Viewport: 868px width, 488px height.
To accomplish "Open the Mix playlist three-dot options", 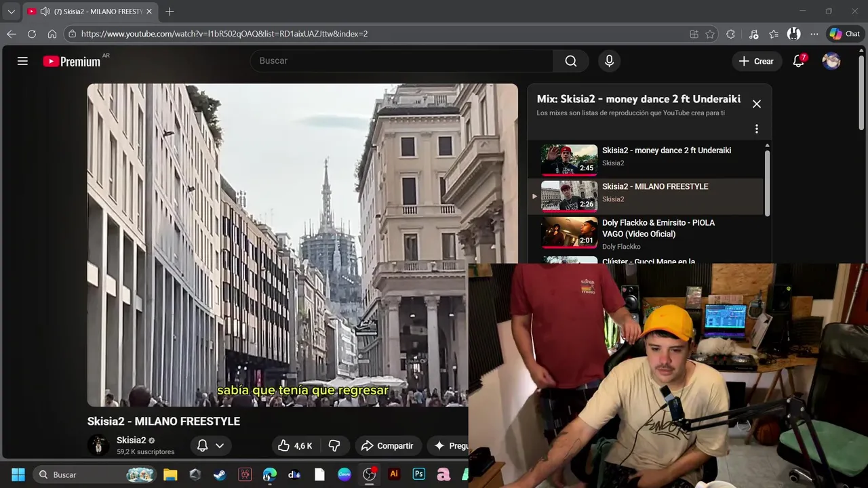I will (x=757, y=129).
